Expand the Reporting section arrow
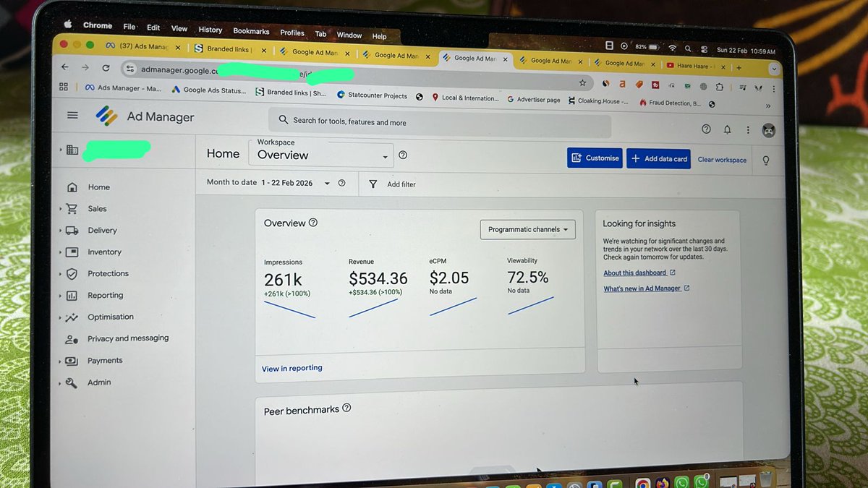868x488 pixels. tap(60, 296)
